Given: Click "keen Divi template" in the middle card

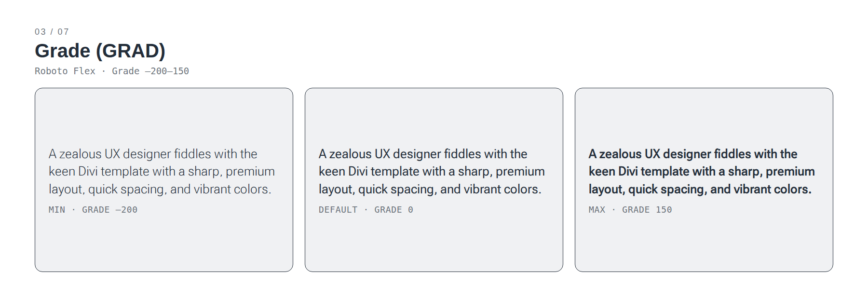Looking at the screenshot, I should point(369,172).
